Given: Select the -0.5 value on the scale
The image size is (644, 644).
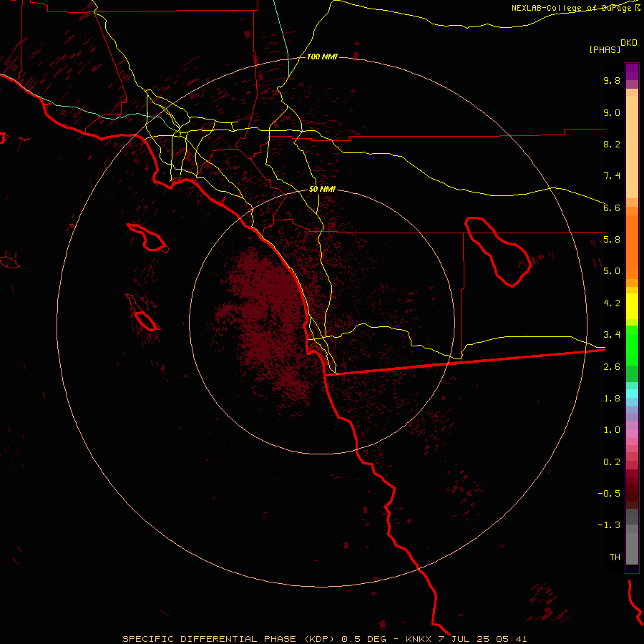Looking at the screenshot, I should pos(609,494).
